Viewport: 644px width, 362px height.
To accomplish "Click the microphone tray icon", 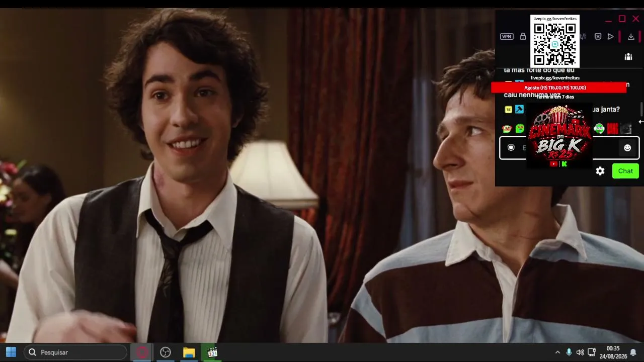I will tap(569, 352).
